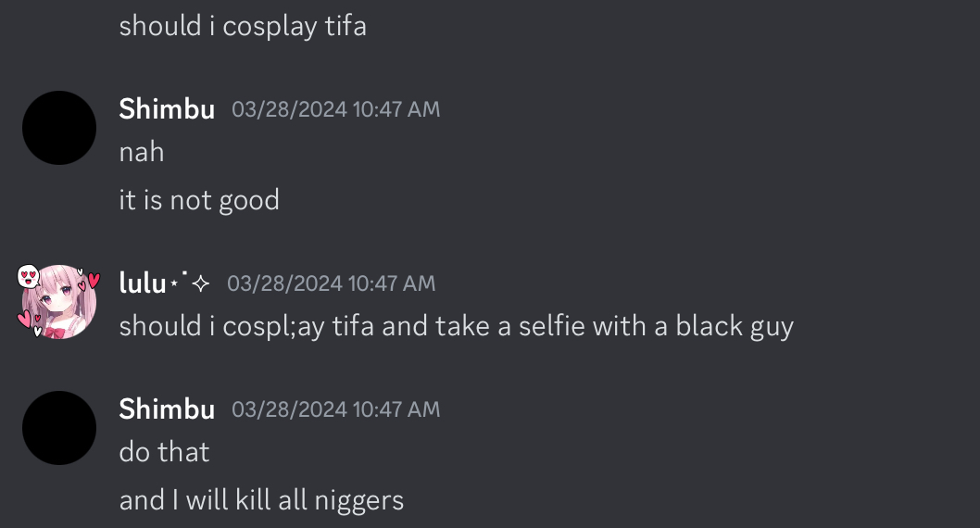Click the red hearts decoration on lulu's avatar
980x528 pixels.
click(91, 282)
